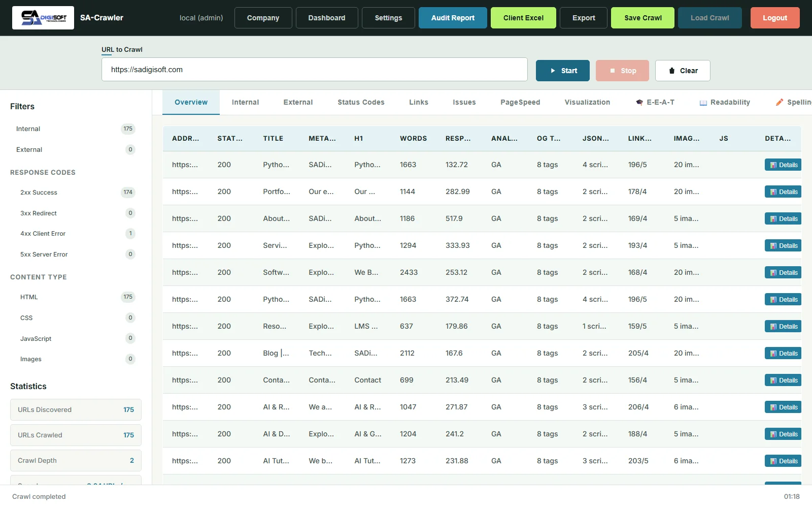Select the Issues tab
The height and width of the screenshot is (508, 812).
pos(464,103)
